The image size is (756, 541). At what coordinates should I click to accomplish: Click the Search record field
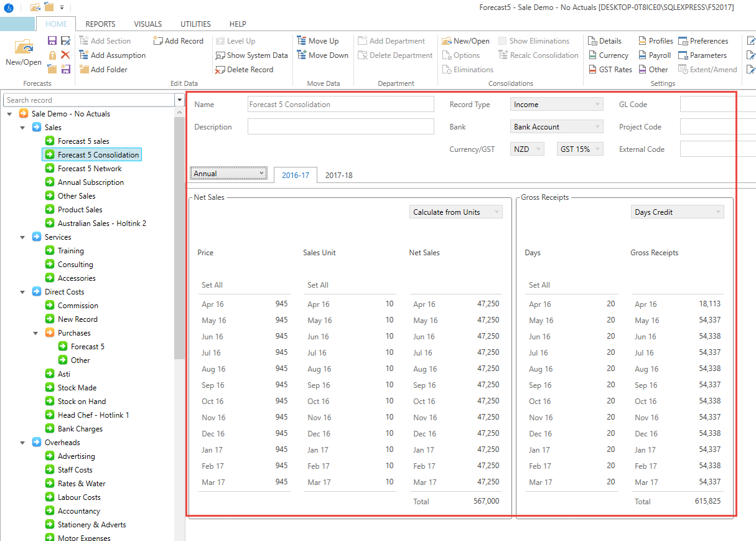pos(89,100)
